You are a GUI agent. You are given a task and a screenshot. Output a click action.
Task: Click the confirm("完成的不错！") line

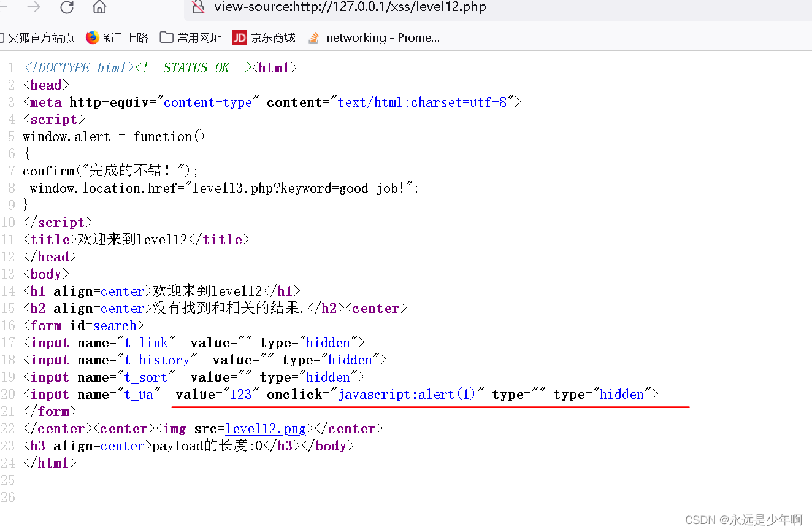tap(111, 171)
